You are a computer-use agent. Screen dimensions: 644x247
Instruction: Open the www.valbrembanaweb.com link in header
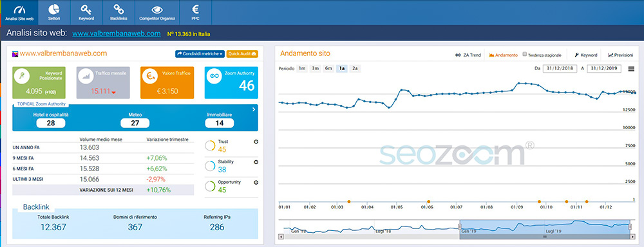click(x=116, y=33)
